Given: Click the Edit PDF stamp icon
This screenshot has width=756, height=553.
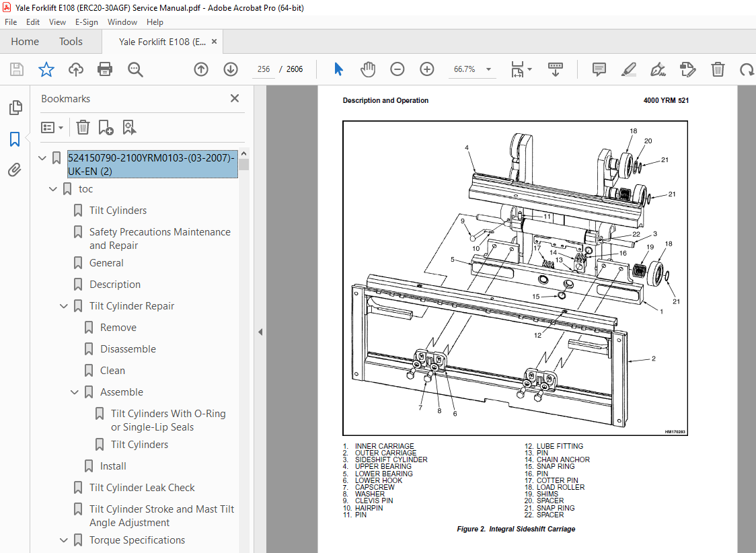Looking at the screenshot, I should (687, 69).
